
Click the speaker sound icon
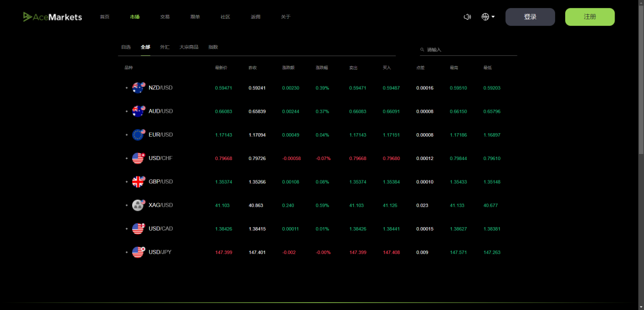coord(467,17)
